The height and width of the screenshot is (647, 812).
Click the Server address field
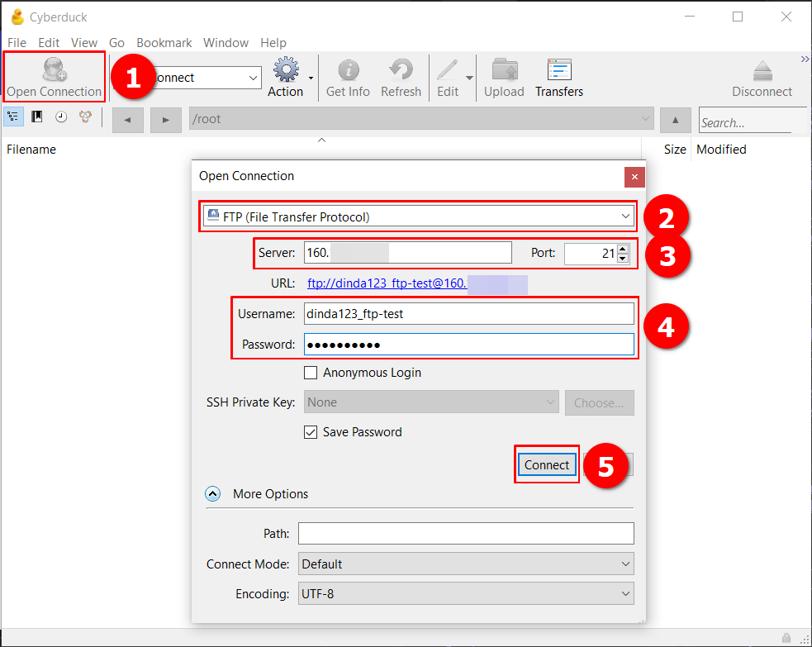tap(407, 253)
